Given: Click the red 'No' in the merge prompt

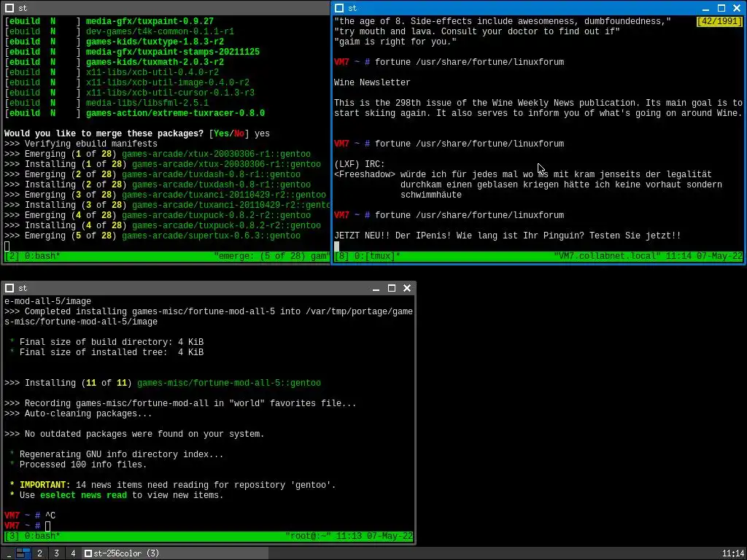Looking at the screenshot, I should pyautogui.click(x=239, y=134).
